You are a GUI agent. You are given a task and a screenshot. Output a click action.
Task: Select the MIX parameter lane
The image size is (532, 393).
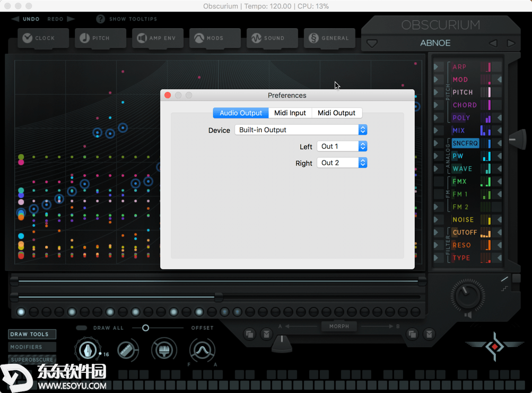pyautogui.click(x=458, y=131)
